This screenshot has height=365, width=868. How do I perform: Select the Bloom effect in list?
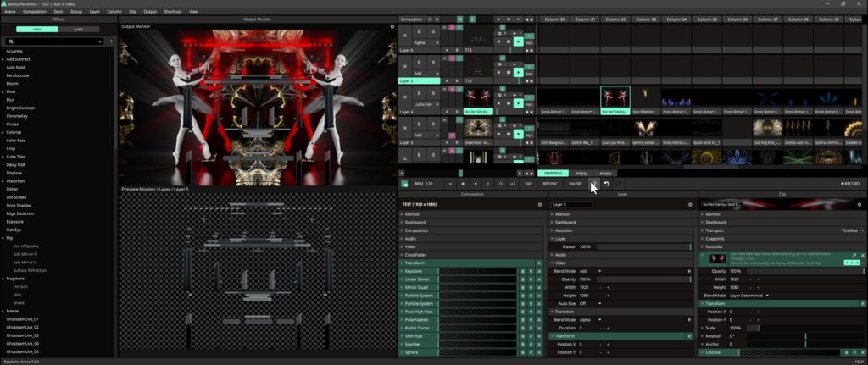point(12,84)
